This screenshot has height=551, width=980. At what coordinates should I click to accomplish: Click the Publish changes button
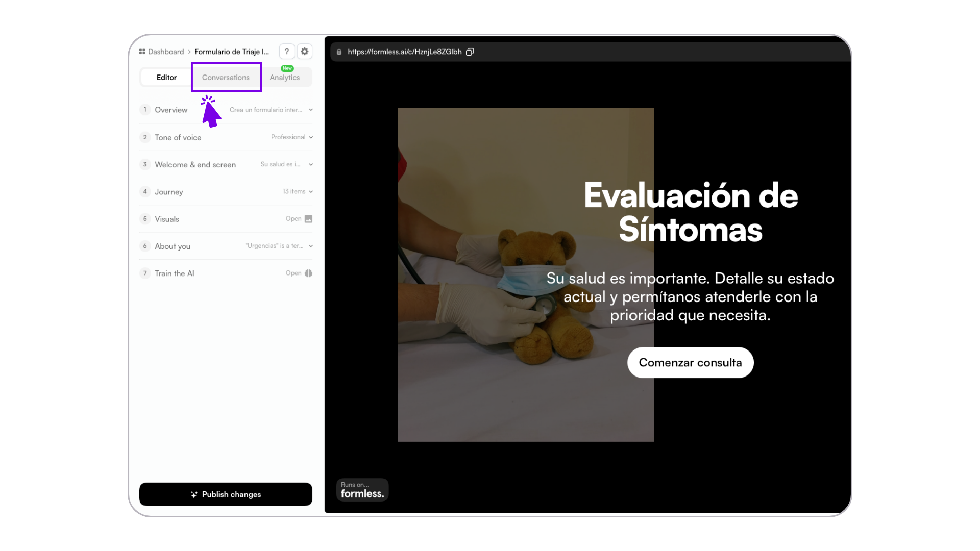[226, 494]
